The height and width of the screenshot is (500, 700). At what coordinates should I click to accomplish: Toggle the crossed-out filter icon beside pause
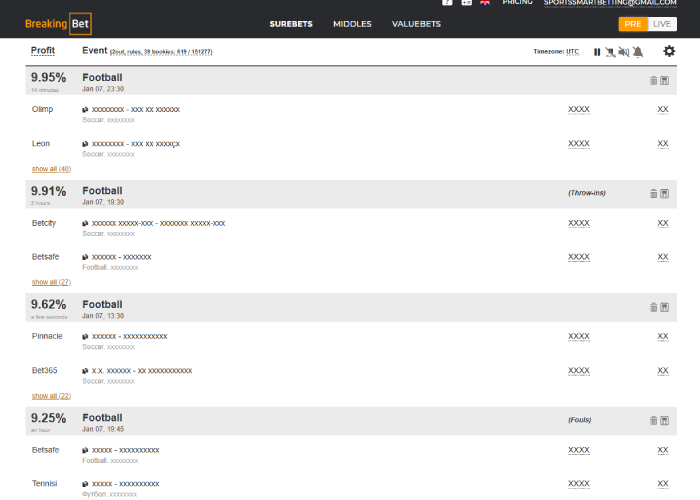tap(610, 52)
